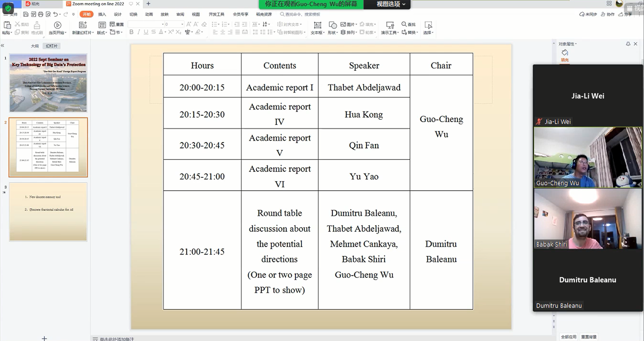
Task: Apply superscript X² formatting
Action: point(171,32)
